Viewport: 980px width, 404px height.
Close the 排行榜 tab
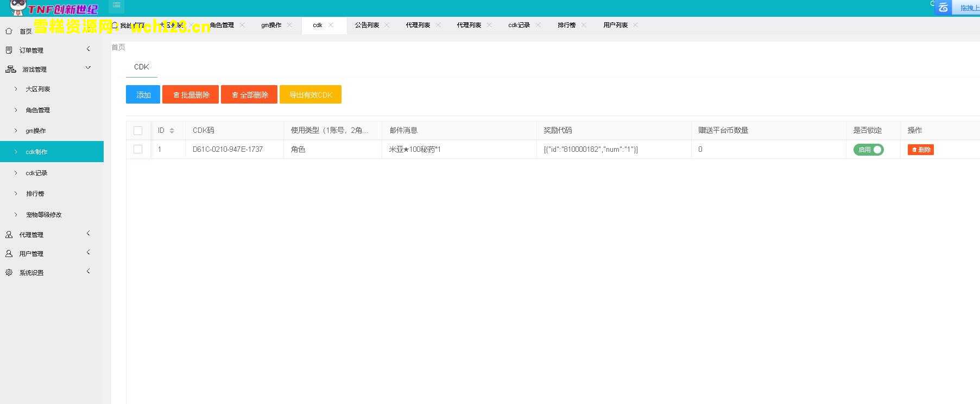pyautogui.click(x=584, y=25)
